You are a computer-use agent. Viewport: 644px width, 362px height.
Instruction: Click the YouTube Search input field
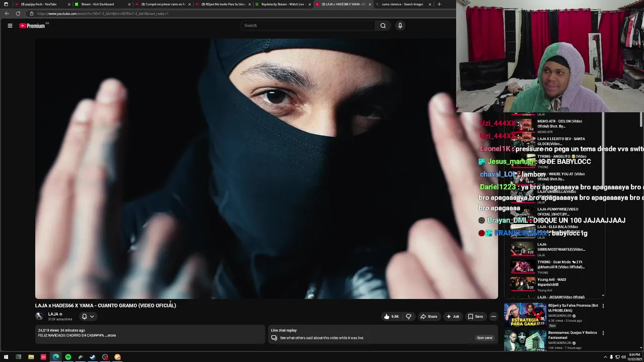click(x=307, y=26)
